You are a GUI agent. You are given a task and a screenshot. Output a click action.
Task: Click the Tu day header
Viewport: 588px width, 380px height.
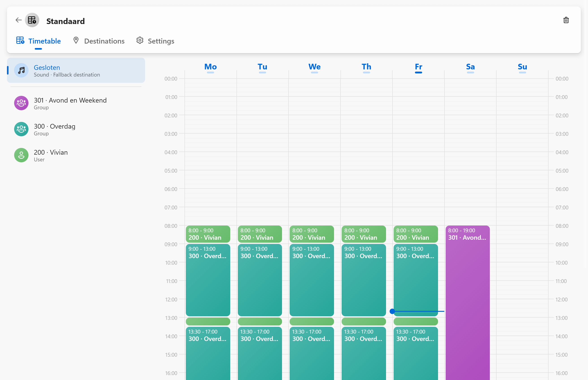coord(263,67)
